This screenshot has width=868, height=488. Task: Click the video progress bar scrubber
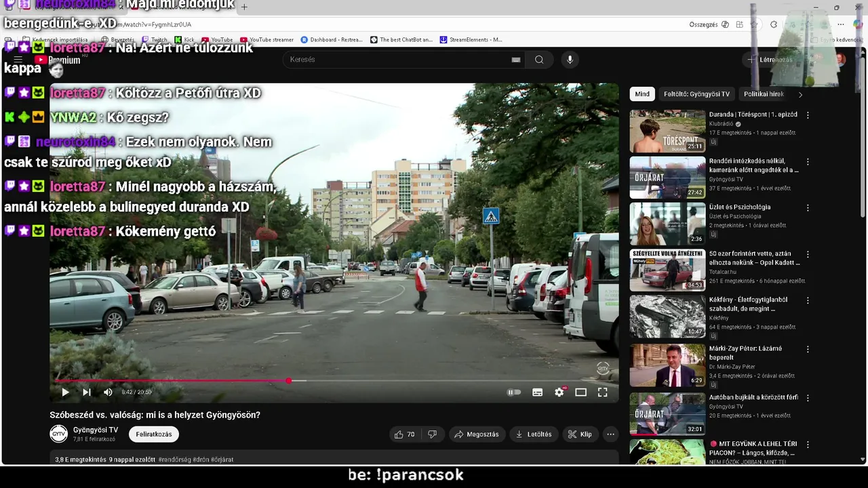pyautogui.click(x=289, y=381)
